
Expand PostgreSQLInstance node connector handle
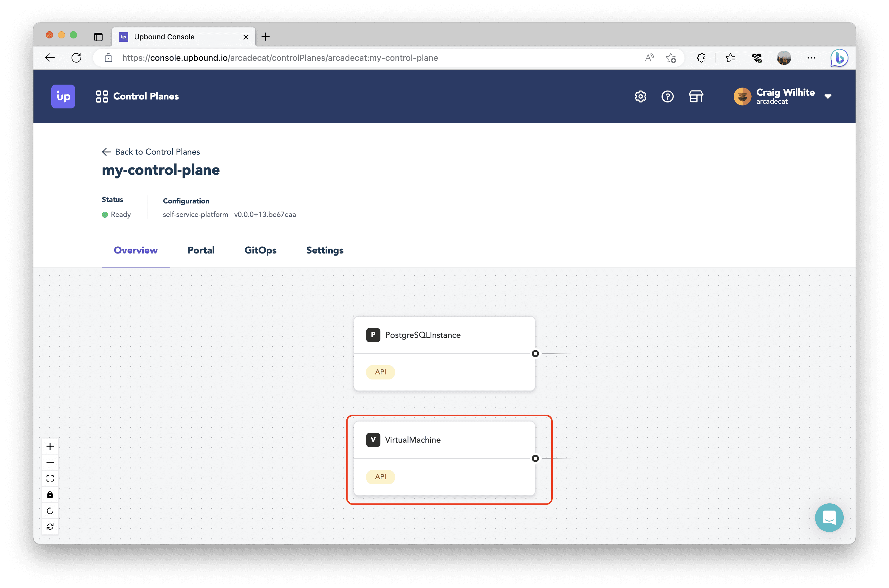tap(535, 354)
